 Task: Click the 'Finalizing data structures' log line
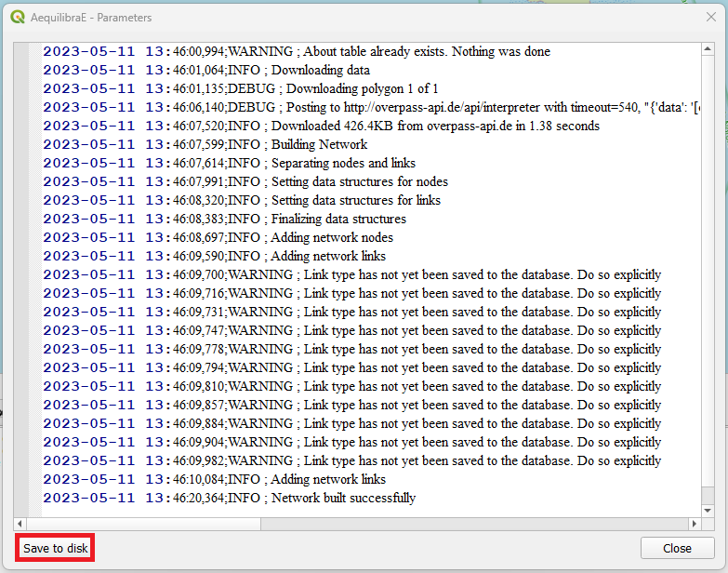point(338,219)
